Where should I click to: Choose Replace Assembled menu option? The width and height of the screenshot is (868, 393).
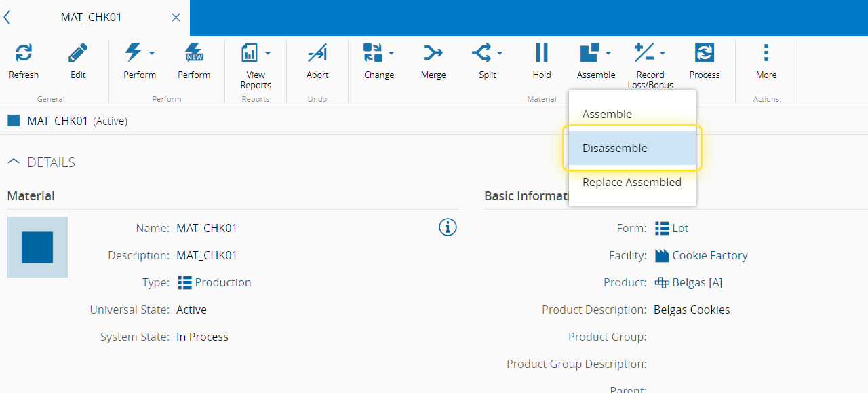[x=631, y=182]
